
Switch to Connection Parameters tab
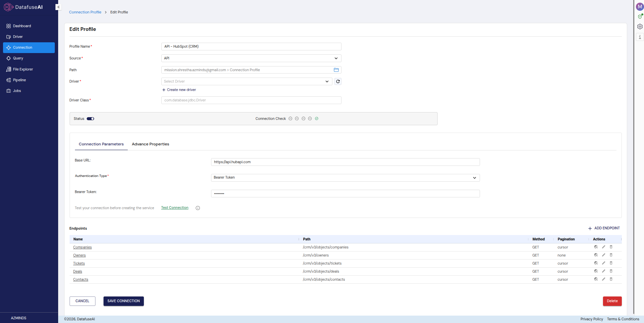tap(101, 144)
